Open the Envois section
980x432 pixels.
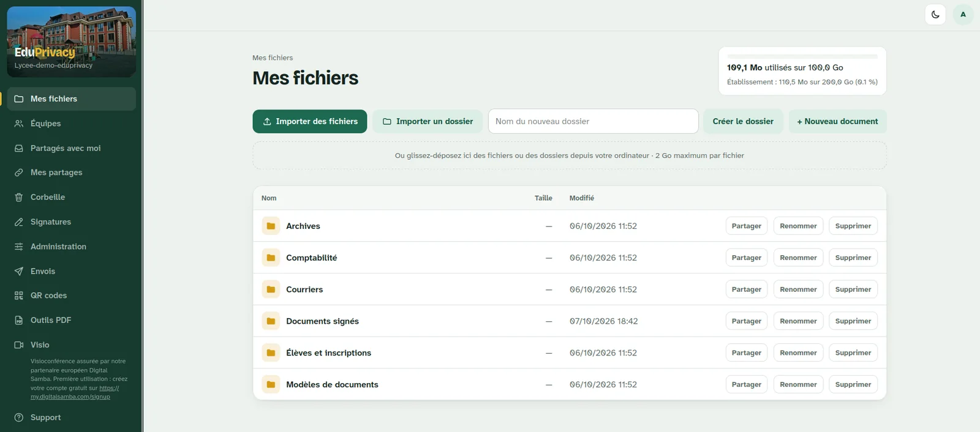[71, 271]
